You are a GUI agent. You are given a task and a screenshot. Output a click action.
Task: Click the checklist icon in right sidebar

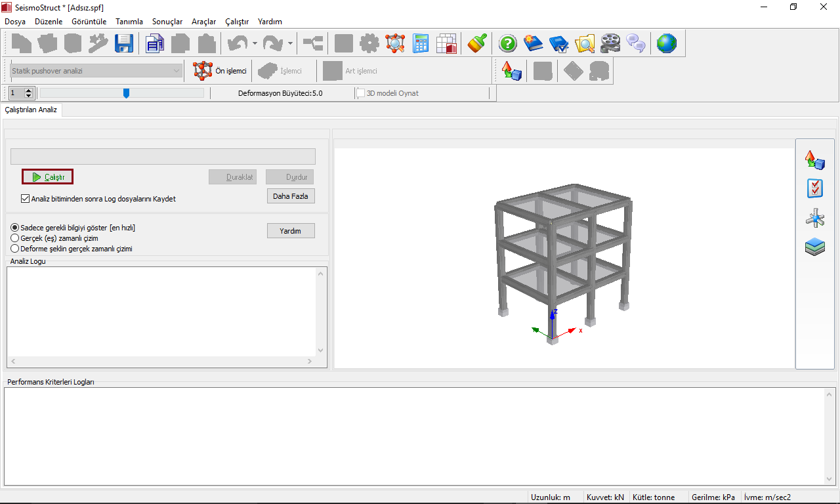(814, 189)
